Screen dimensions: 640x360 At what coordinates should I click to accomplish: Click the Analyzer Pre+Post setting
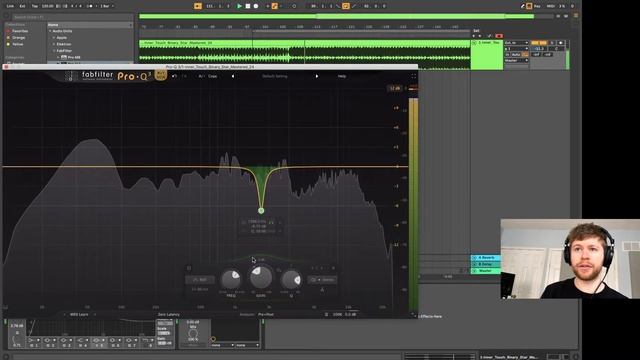pyautogui.click(x=266, y=314)
